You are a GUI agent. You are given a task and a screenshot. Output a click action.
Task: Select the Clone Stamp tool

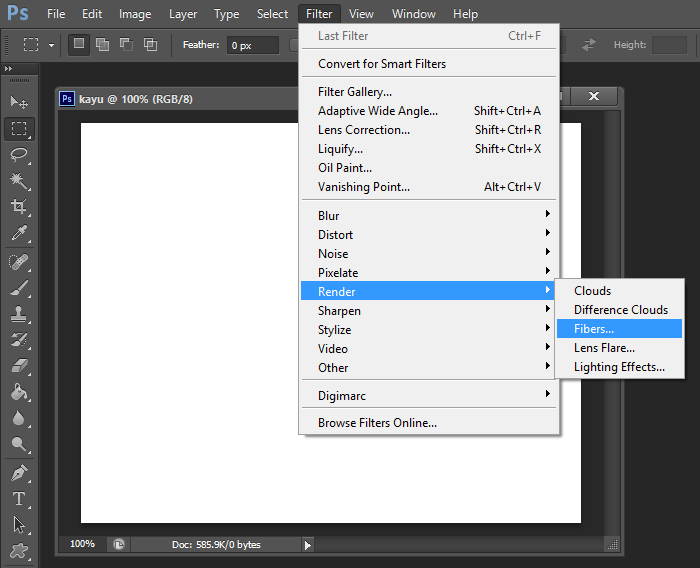click(x=19, y=314)
